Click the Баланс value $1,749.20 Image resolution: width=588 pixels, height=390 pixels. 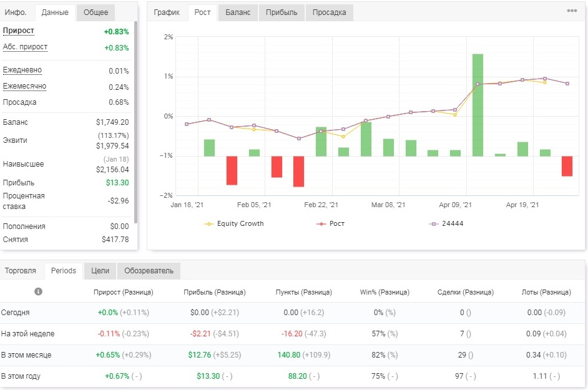pos(112,122)
